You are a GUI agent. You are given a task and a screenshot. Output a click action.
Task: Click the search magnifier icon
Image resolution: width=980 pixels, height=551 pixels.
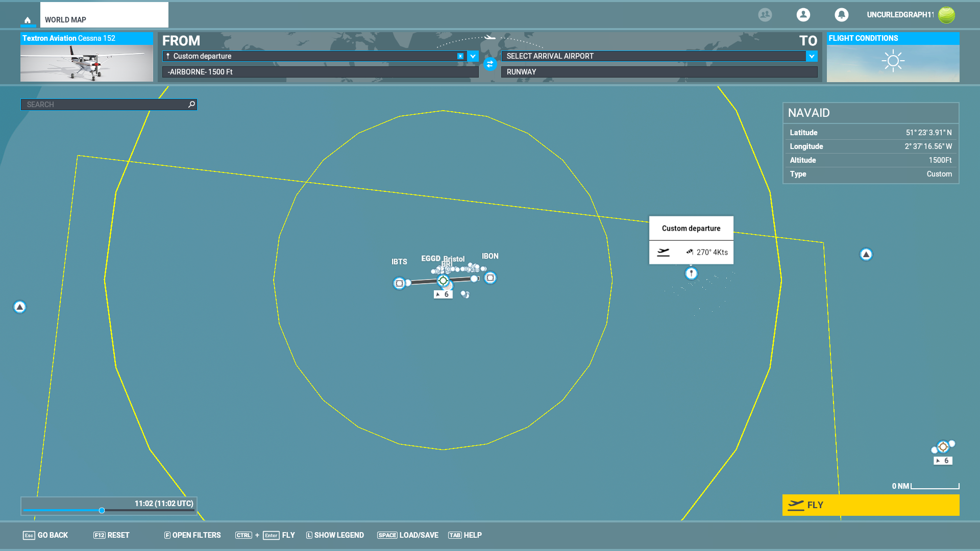point(191,105)
